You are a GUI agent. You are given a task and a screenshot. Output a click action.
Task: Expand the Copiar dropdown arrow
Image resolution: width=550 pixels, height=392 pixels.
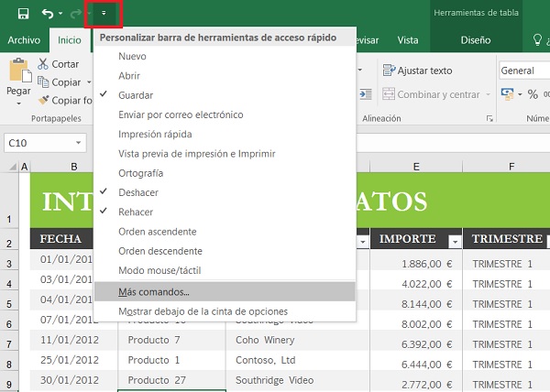(x=89, y=82)
